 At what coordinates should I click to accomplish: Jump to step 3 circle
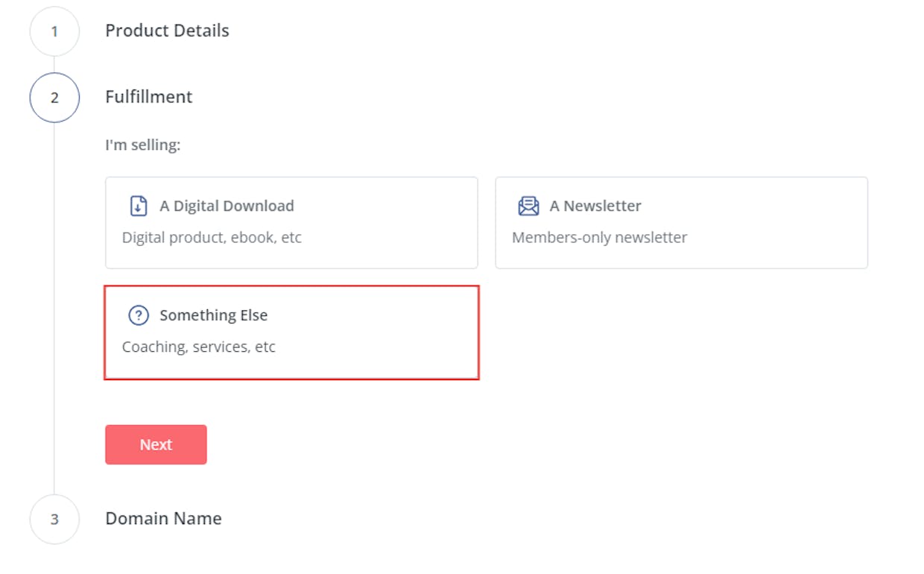click(x=54, y=519)
